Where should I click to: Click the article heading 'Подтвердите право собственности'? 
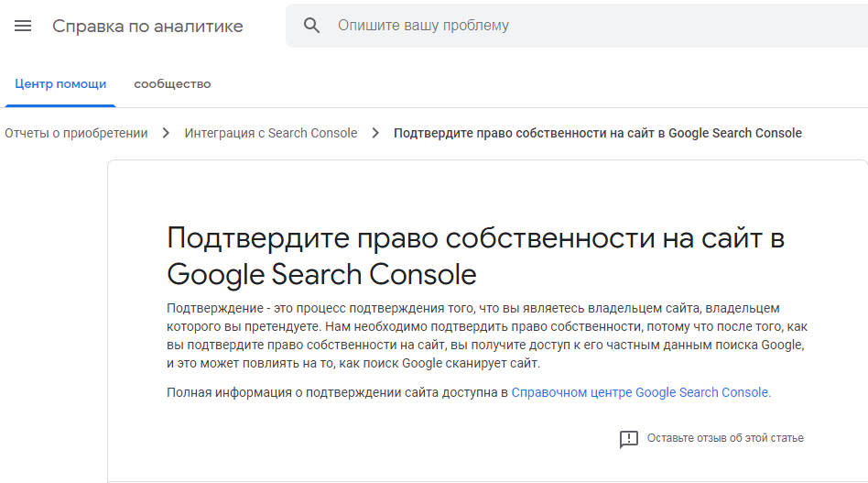coord(475,256)
